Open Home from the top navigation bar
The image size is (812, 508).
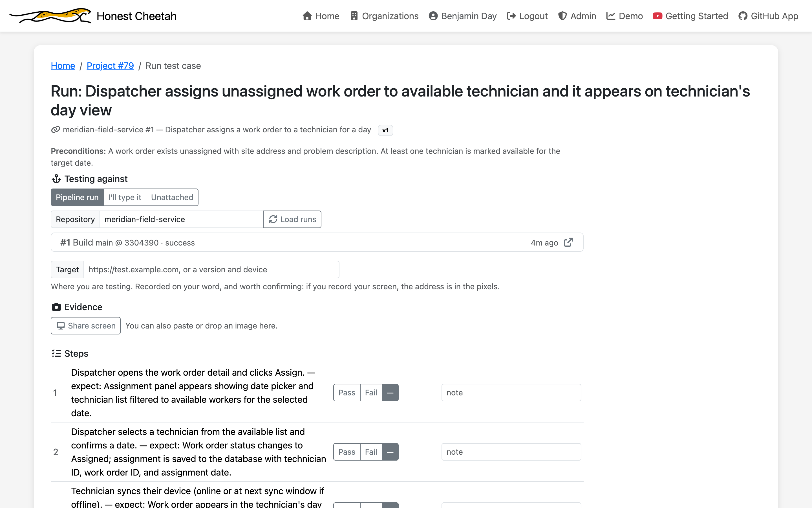click(321, 16)
